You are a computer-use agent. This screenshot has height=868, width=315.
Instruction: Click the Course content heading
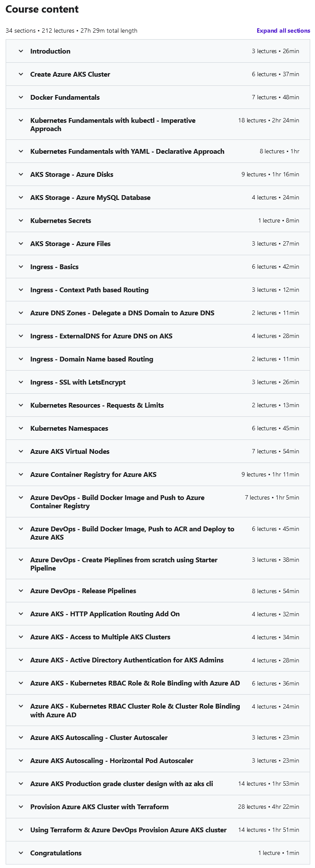click(42, 9)
